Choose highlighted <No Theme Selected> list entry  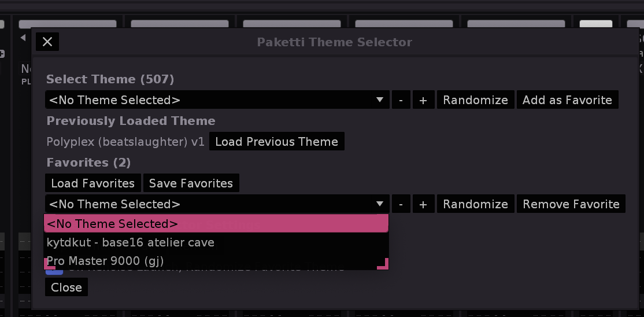click(x=216, y=224)
